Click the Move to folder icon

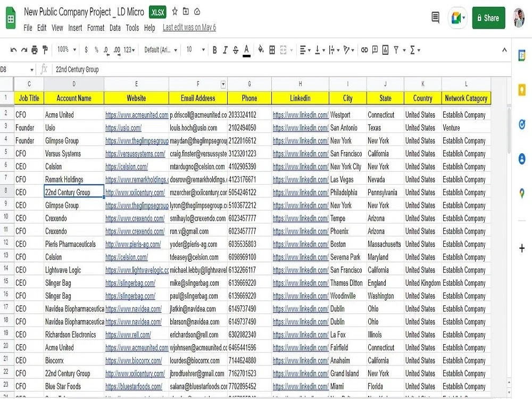(x=186, y=12)
